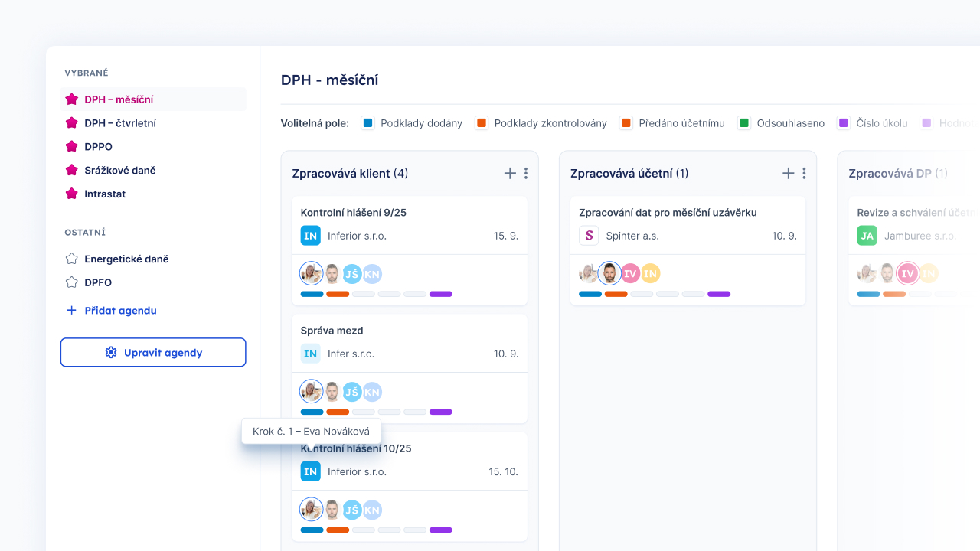Select DPH – čtvrtletní agenda in sidebar
This screenshot has width=980, height=551.
(x=120, y=123)
